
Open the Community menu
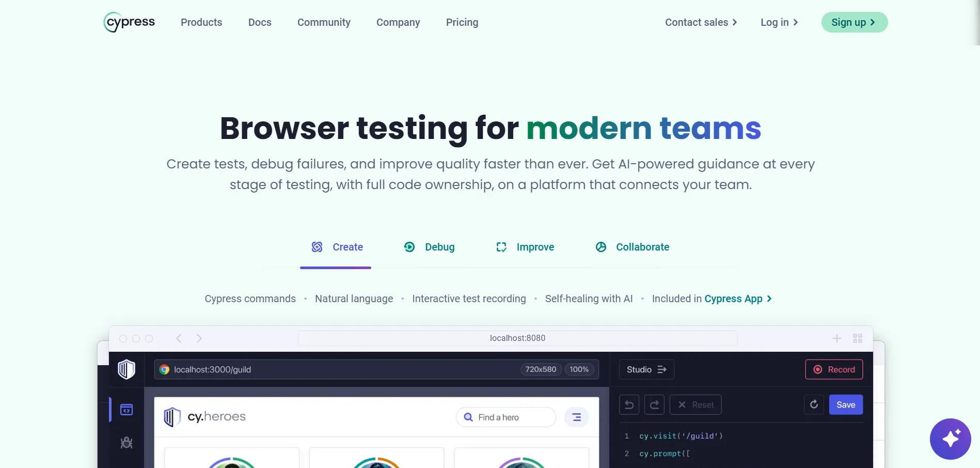pyautogui.click(x=324, y=22)
